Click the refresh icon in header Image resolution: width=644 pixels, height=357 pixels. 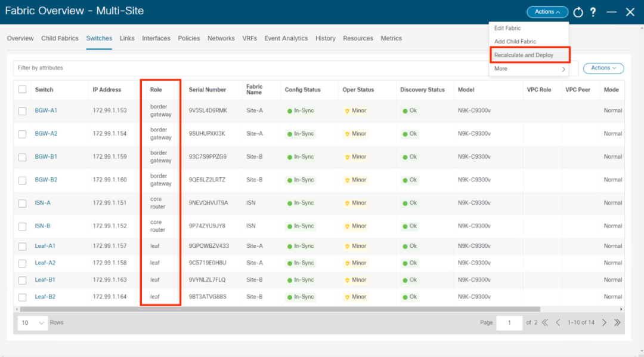click(578, 12)
